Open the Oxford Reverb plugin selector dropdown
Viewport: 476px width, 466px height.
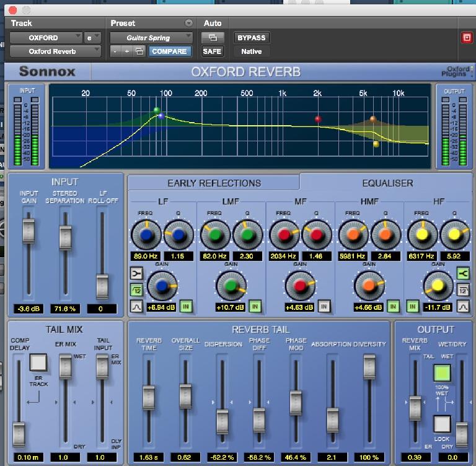pos(55,51)
